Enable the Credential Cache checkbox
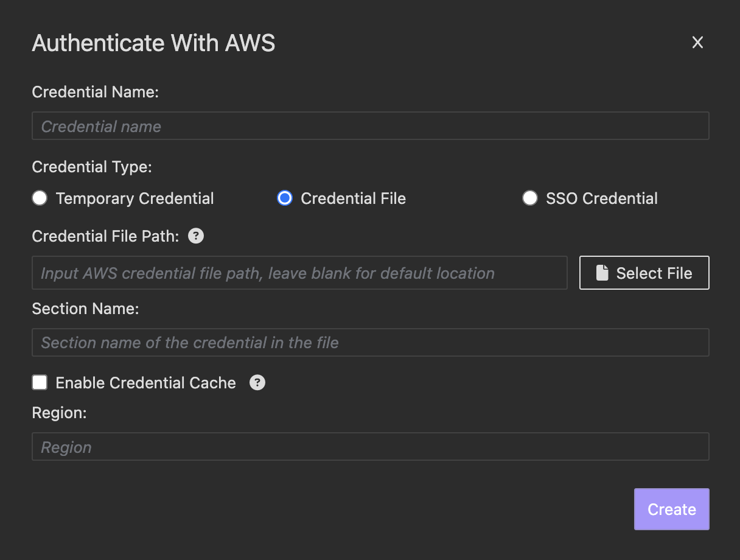Screen dimensions: 740x560 tap(40, 382)
